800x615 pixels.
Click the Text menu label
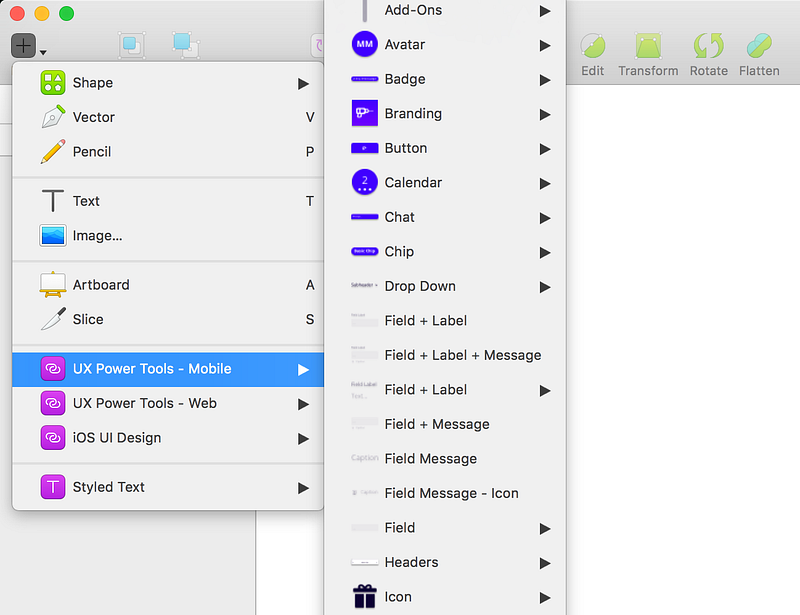click(86, 201)
